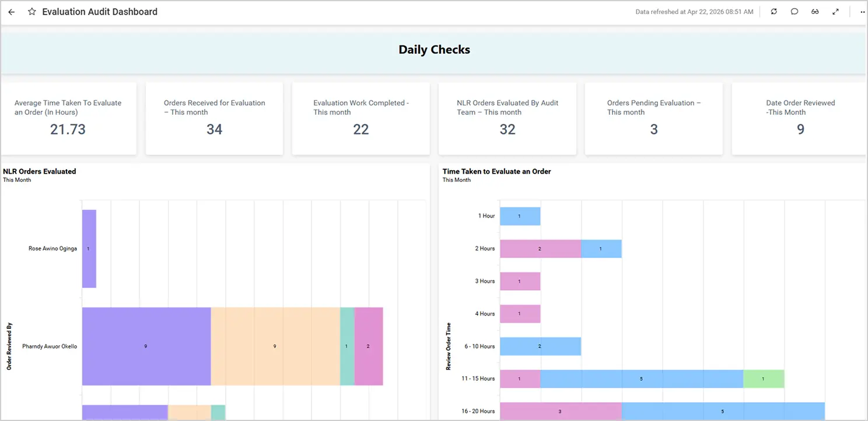Click the 4 Hours axis label
868x421 pixels.
click(485, 314)
